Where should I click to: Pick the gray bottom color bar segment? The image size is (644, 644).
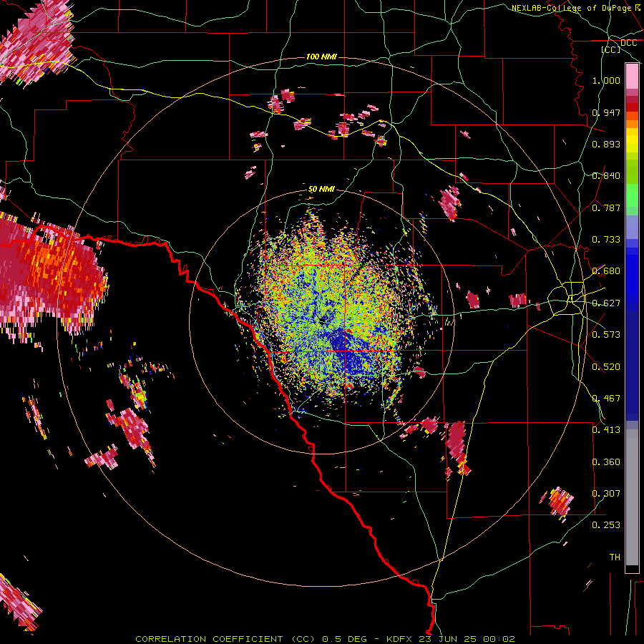pyautogui.click(x=632, y=497)
